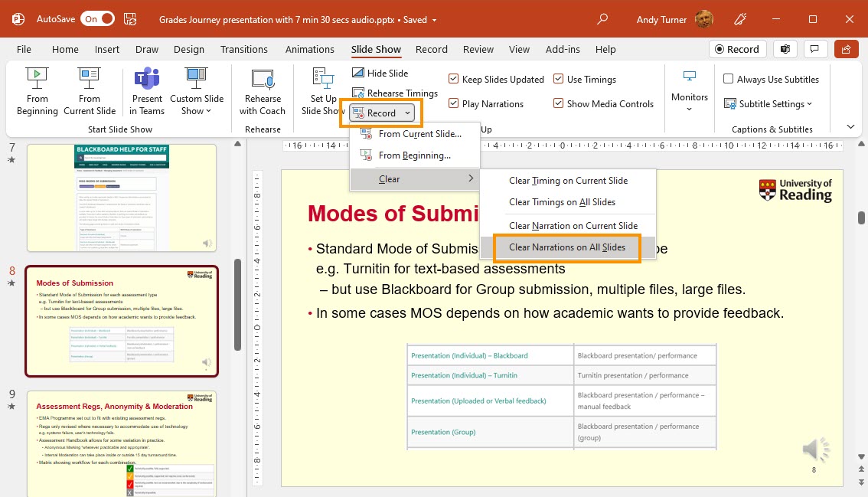The width and height of the screenshot is (868, 497).
Task: Click Present in Teams icon
Action: 147,91
